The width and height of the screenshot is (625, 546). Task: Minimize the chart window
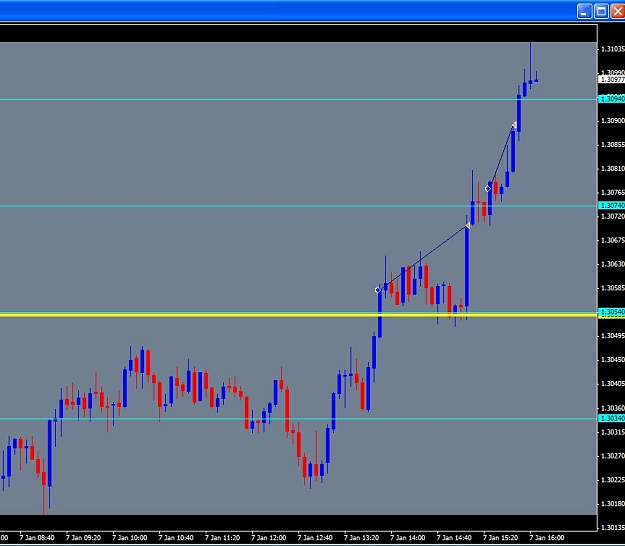coord(584,11)
